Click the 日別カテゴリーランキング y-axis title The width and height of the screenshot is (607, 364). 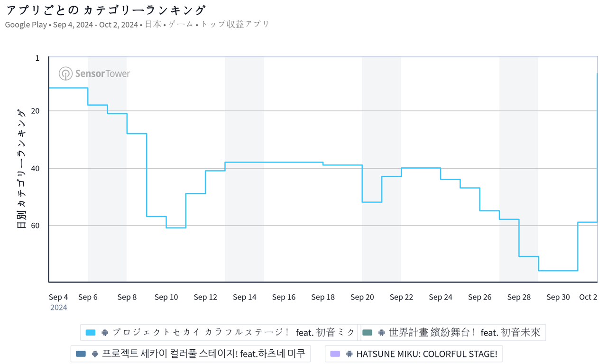click(22, 169)
